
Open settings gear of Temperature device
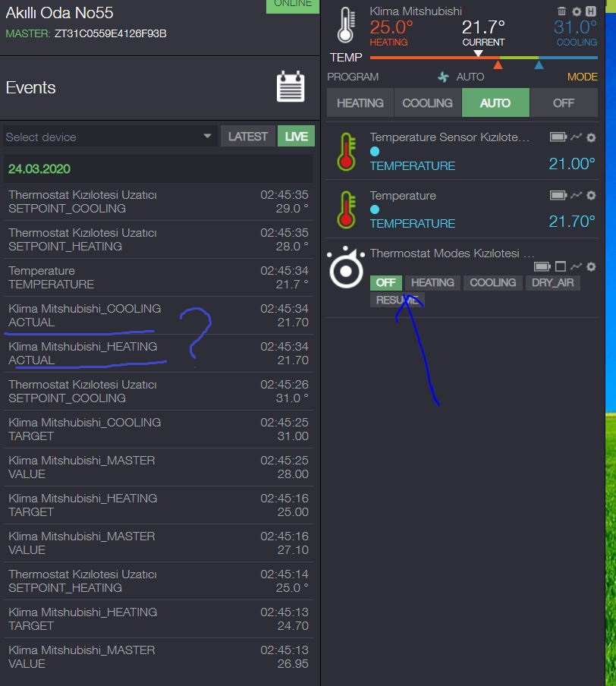click(x=591, y=196)
